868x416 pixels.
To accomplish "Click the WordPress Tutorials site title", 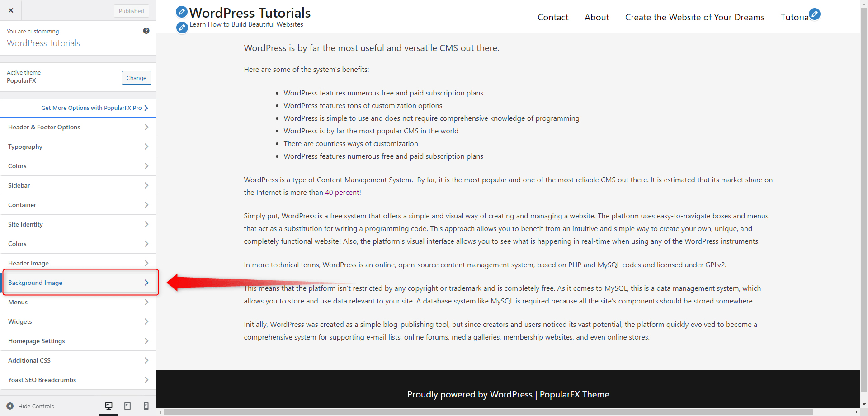I will tap(250, 13).
